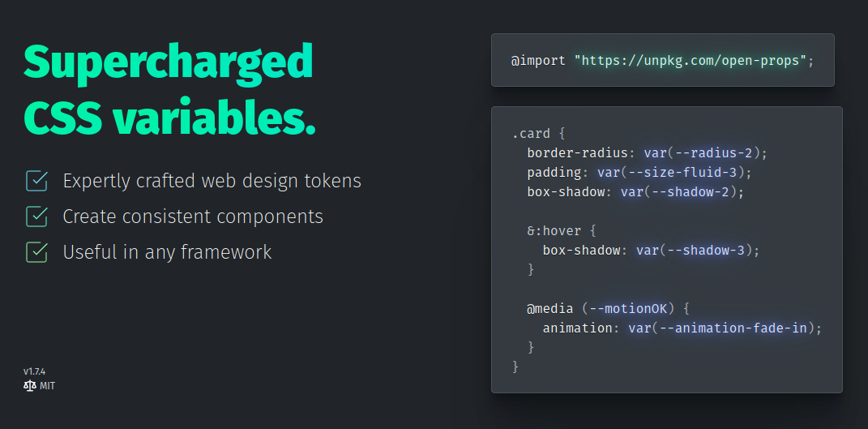
Task: Select the "Useful in any framework" text
Action: coord(167,252)
